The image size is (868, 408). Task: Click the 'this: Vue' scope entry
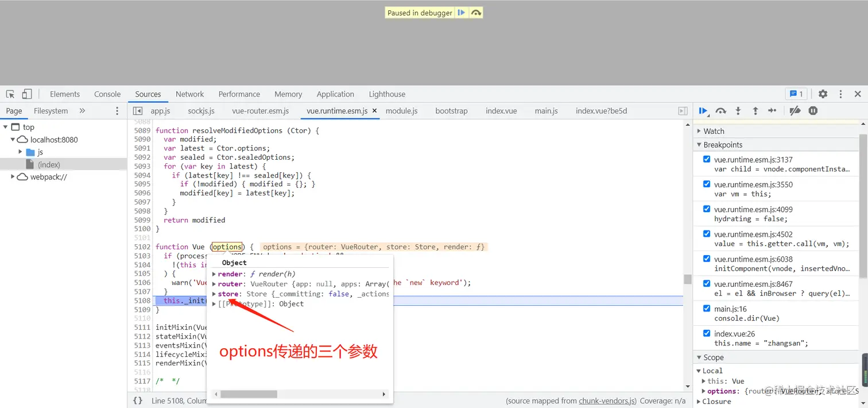(x=726, y=381)
